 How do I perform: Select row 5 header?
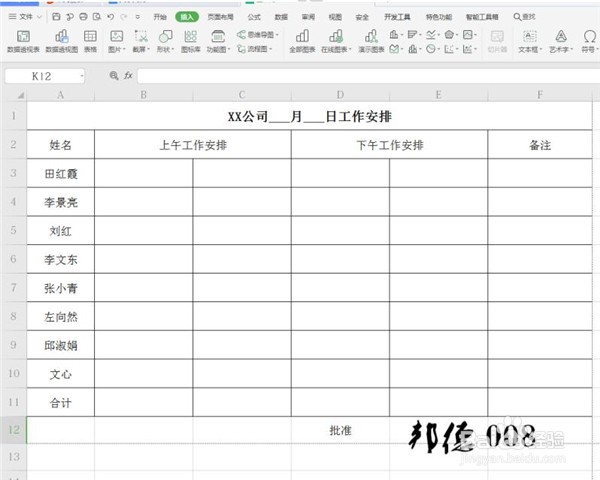(x=13, y=230)
